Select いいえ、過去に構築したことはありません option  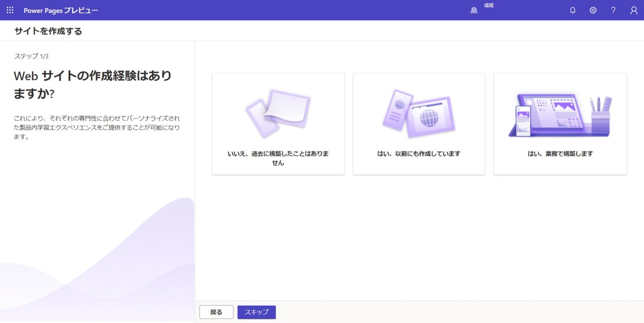click(x=277, y=123)
